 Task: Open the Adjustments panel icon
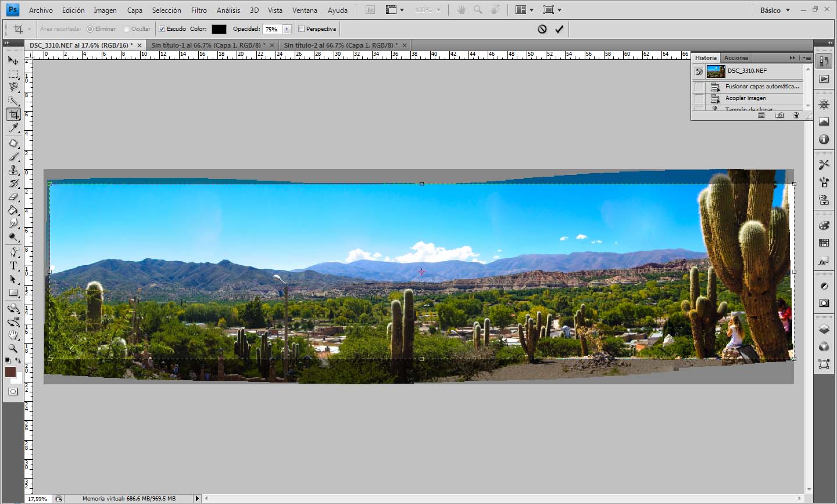click(x=824, y=286)
